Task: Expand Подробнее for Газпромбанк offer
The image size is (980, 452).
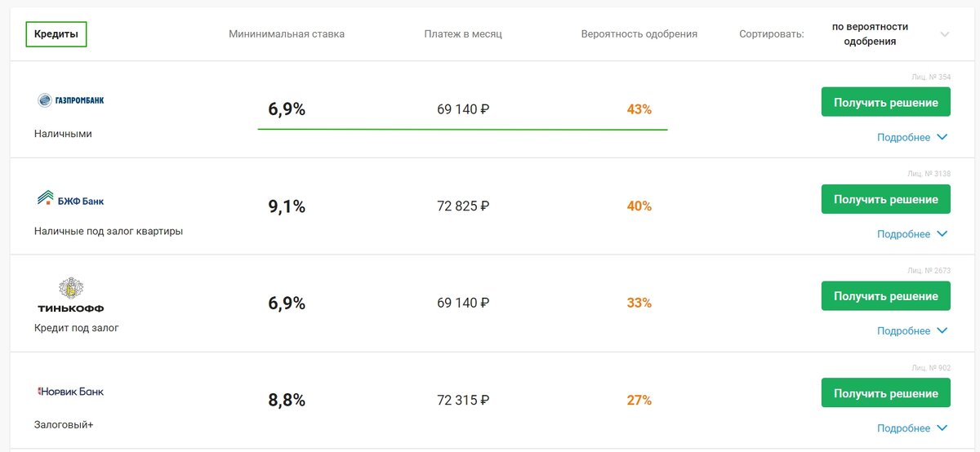Action: (912, 137)
